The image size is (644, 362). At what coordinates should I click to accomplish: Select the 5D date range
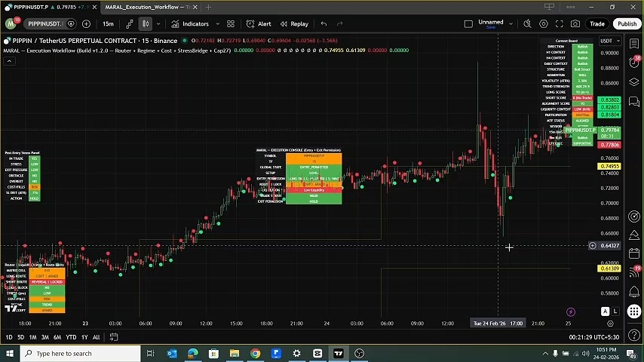click(x=20, y=337)
